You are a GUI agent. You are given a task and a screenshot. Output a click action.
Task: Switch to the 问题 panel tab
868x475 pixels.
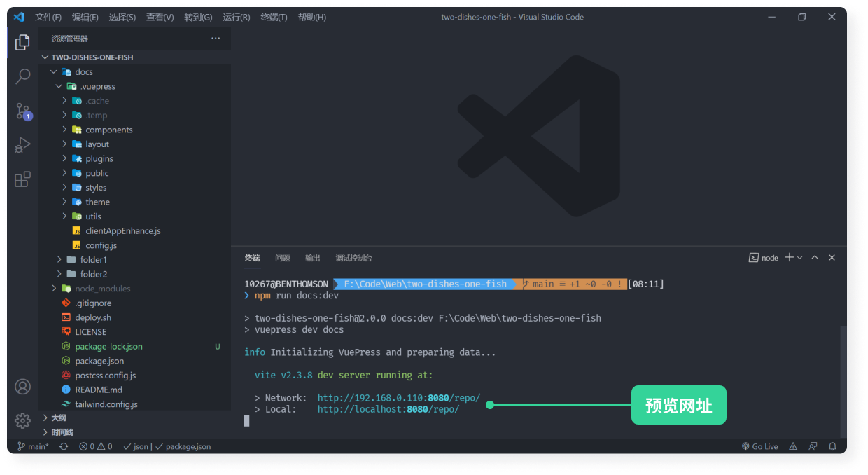[x=282, y=258]
